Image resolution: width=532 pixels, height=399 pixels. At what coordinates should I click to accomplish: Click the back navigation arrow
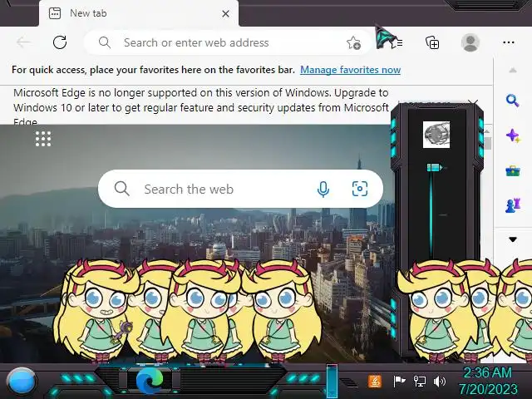point(23,42)
